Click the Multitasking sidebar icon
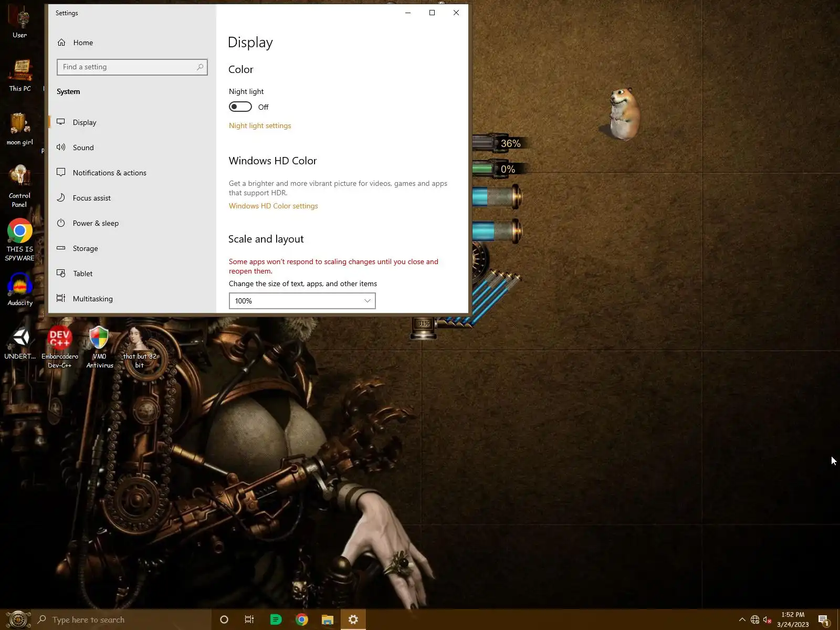 pyautogui.click(x=61, y=299)
